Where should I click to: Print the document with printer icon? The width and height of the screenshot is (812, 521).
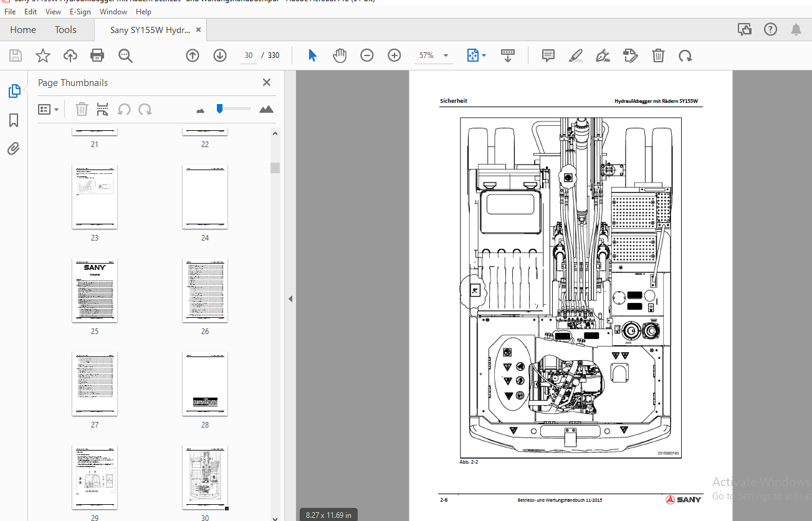click(x=97, y=55)
